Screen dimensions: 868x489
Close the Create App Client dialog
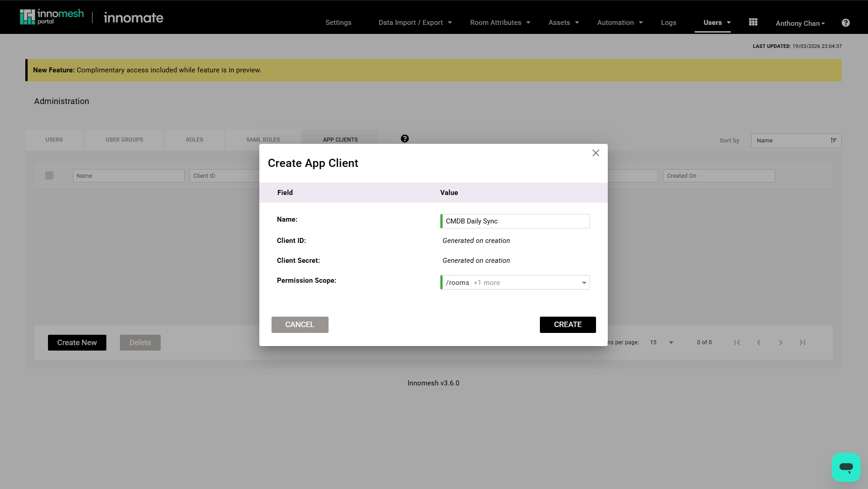[596, 153]
